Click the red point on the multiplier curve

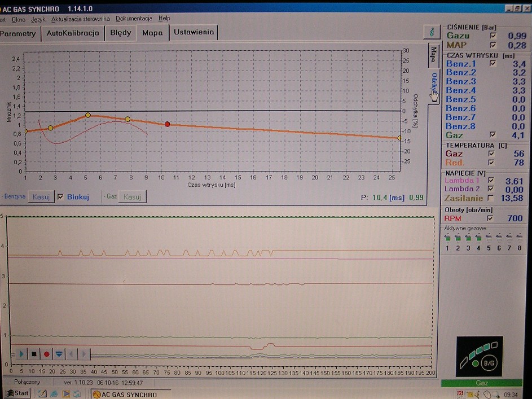click(x=167, y=124)
